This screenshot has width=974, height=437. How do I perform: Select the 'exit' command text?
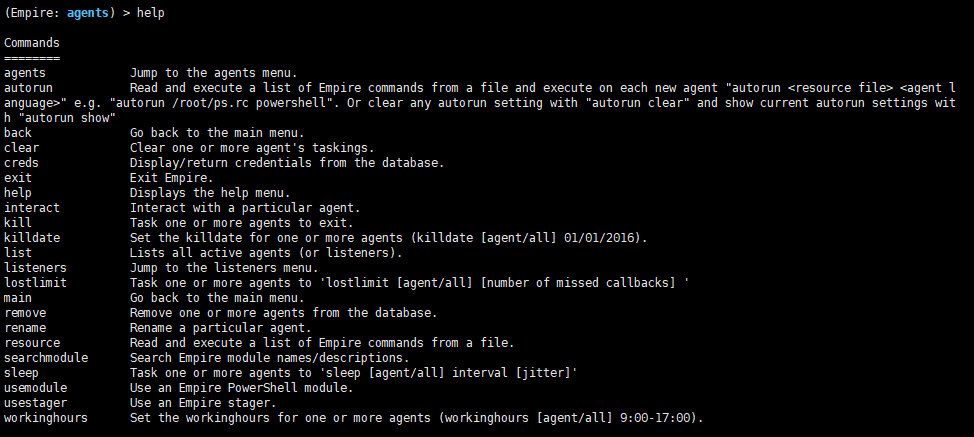point(18,178)
